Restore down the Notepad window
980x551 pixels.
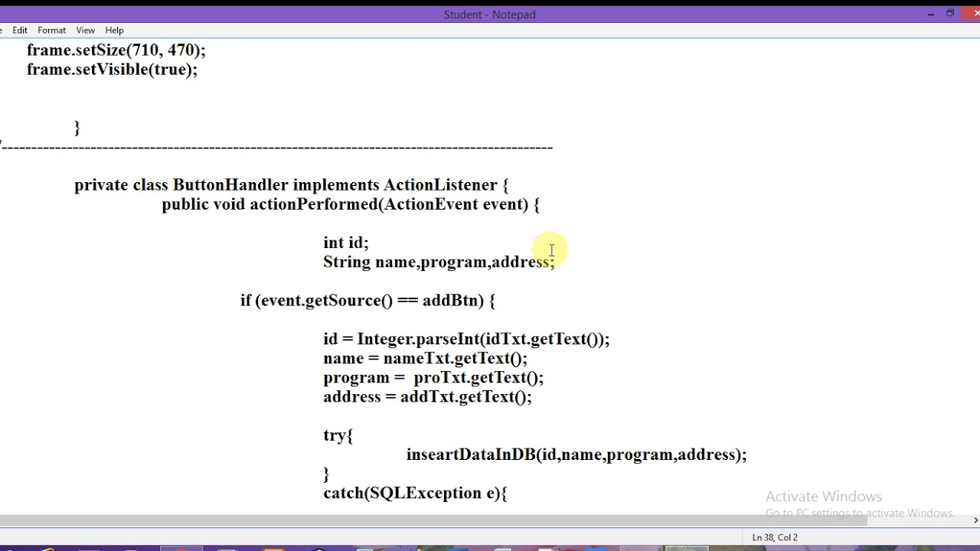click(x=950, y=14)
